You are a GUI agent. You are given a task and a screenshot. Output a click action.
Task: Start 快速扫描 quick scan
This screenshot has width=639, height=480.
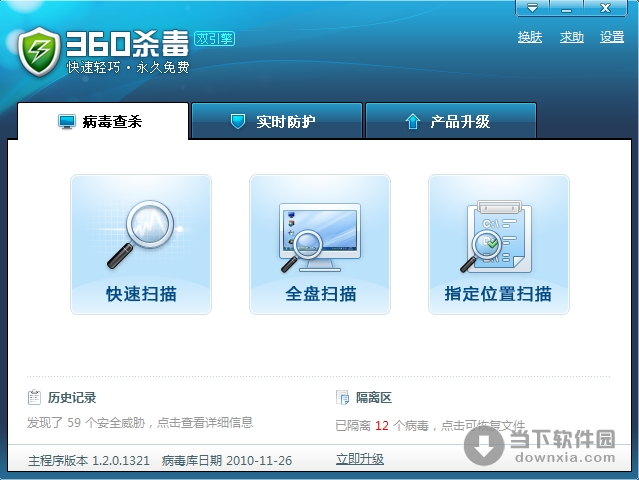click(x=141, y=244)
